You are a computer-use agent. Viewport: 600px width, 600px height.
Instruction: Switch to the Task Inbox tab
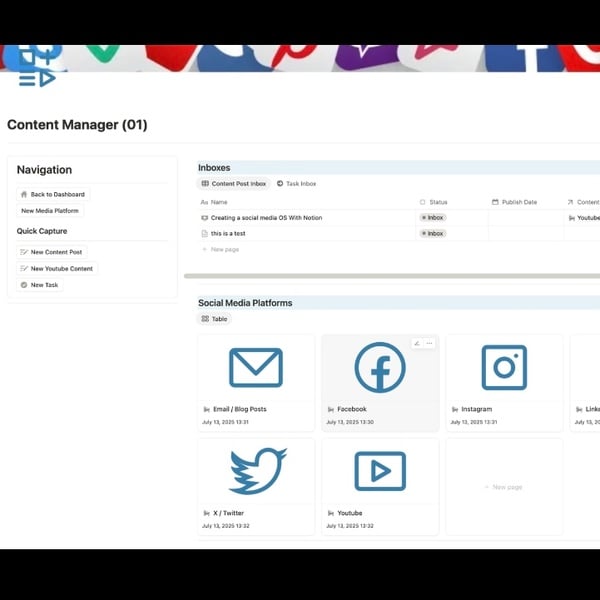[x=297, y=184]
